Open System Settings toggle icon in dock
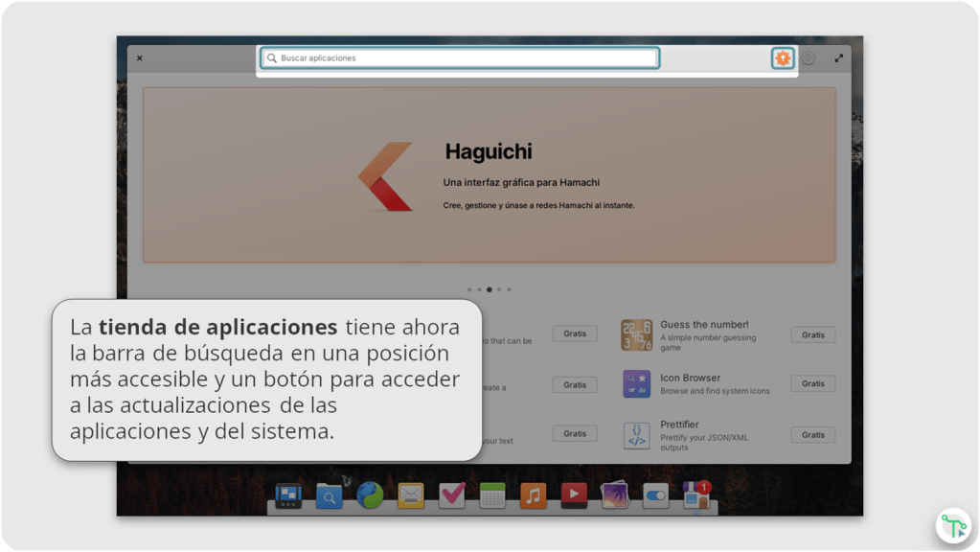Screen dimensions: 980x552 point(655,495)
